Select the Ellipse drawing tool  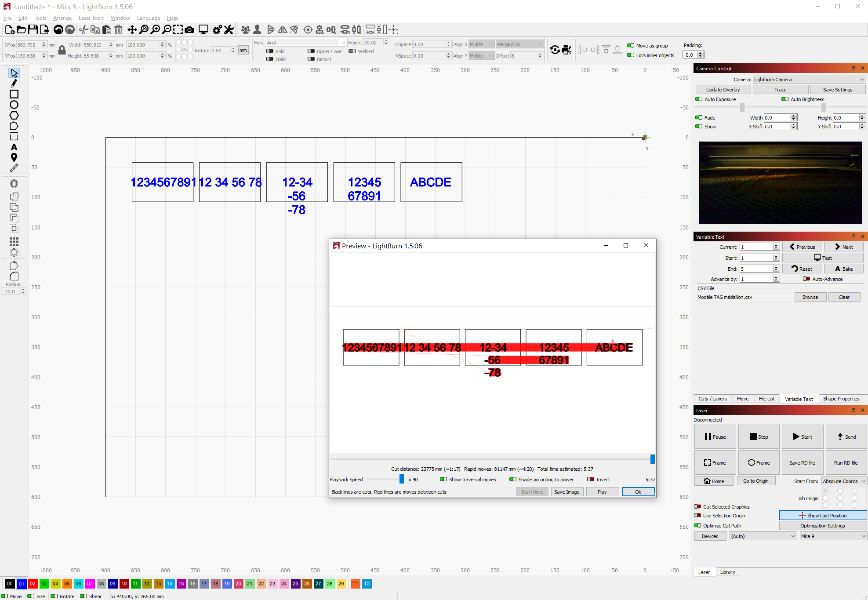[x=14, y=105]
